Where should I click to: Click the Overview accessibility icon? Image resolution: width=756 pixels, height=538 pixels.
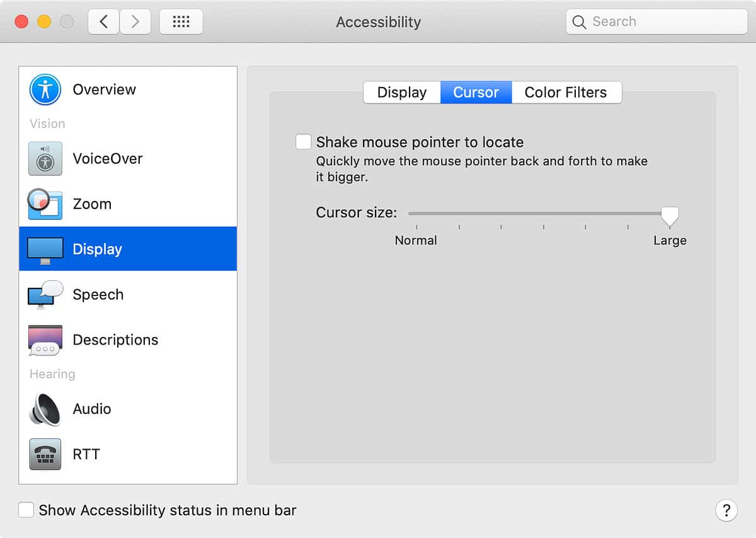click(x=45, y=89)
